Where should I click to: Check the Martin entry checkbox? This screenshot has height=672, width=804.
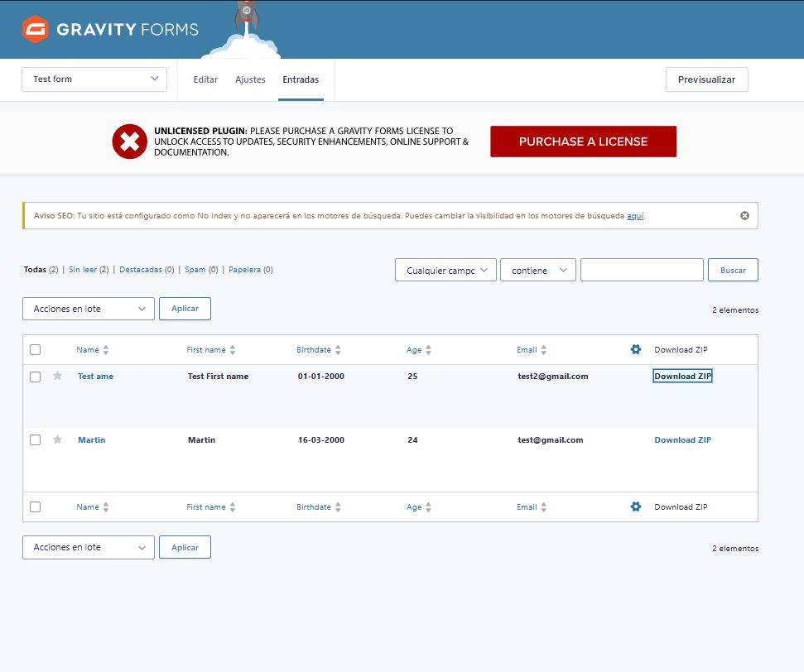(35, 439)
